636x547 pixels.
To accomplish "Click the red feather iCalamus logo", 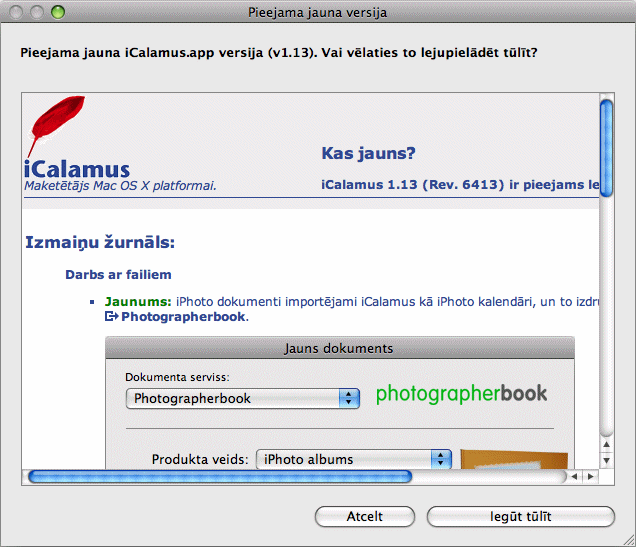I will tap(56, 126).
